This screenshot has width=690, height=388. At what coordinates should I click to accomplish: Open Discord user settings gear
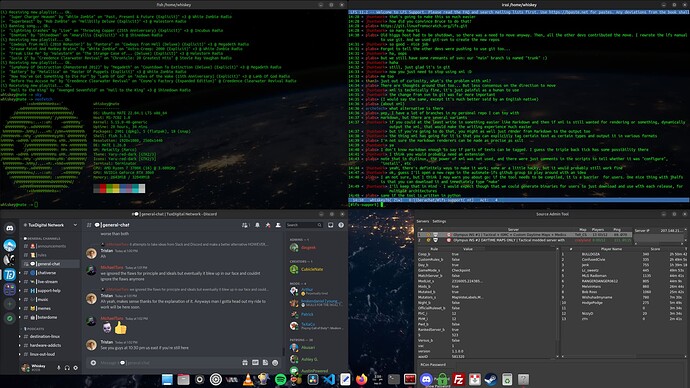pos(76,368)
